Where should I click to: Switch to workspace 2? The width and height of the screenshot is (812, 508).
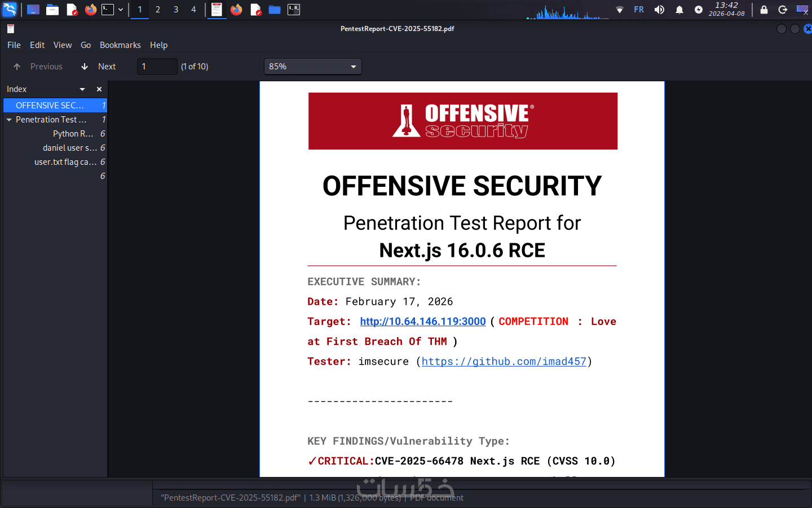pos(158,10)
